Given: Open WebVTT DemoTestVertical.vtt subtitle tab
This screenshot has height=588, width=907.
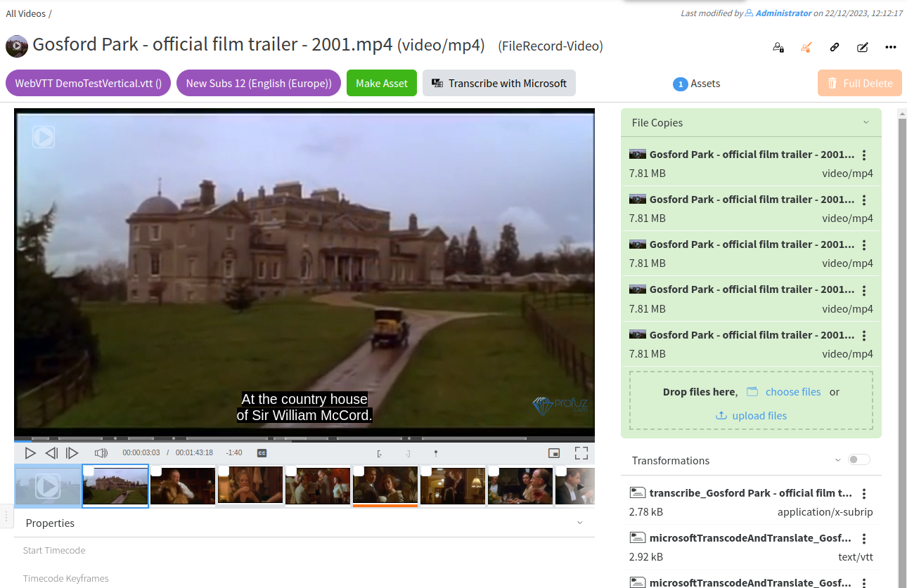Looking at the screenshot, I should [89, 83].
